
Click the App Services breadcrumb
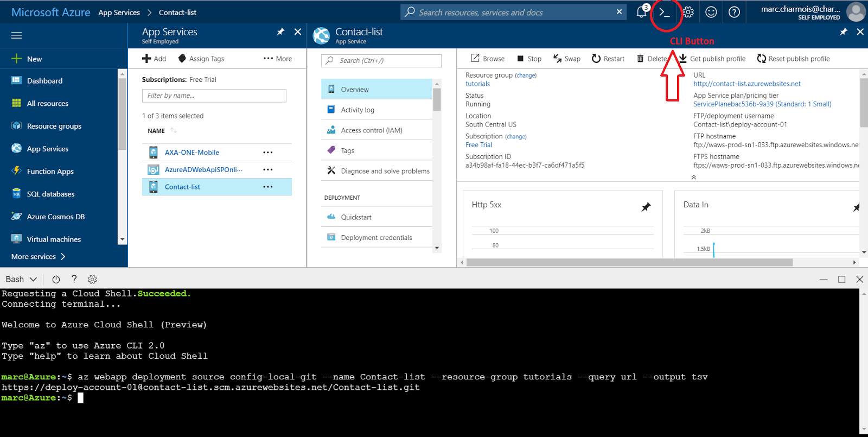[119, 12]
